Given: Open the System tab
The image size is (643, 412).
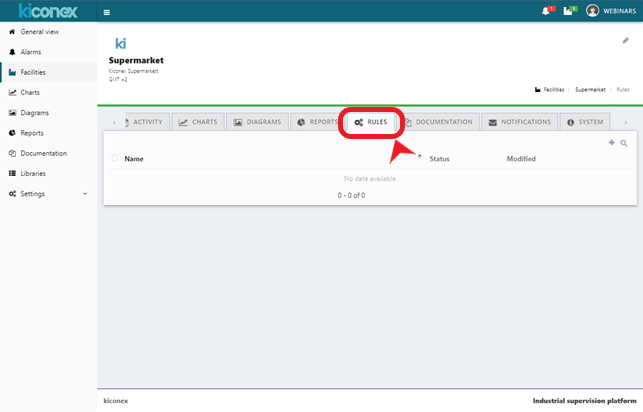Looking at the screenshot, I should 585,122.
